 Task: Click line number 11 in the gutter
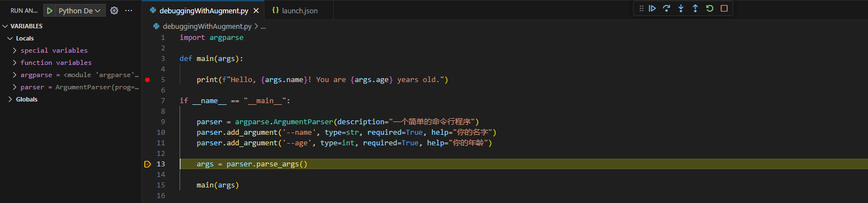pos(161,143)
